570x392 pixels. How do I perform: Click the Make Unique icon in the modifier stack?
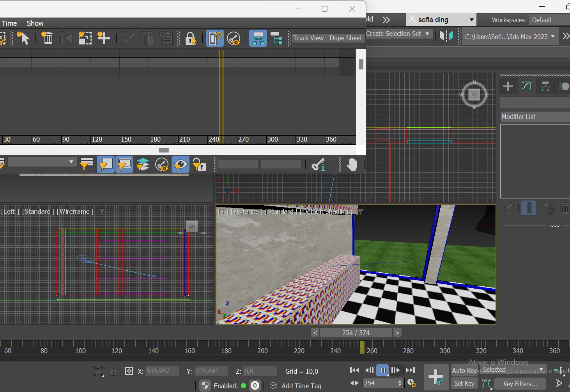click(x=549, y=208)
